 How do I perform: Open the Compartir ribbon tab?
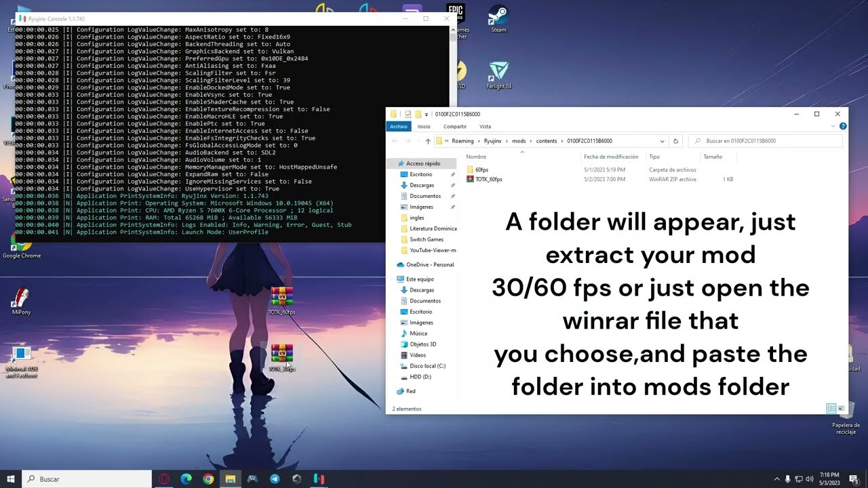point(454,126)
